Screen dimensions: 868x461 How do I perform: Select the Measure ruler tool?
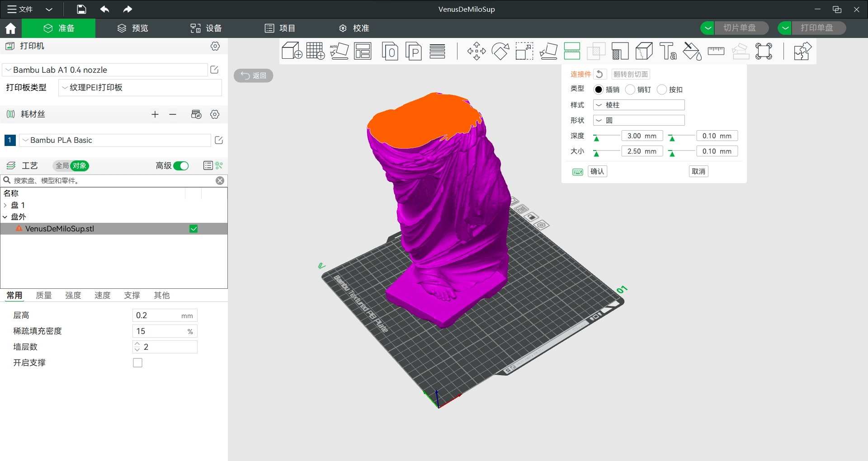[716, 51]
